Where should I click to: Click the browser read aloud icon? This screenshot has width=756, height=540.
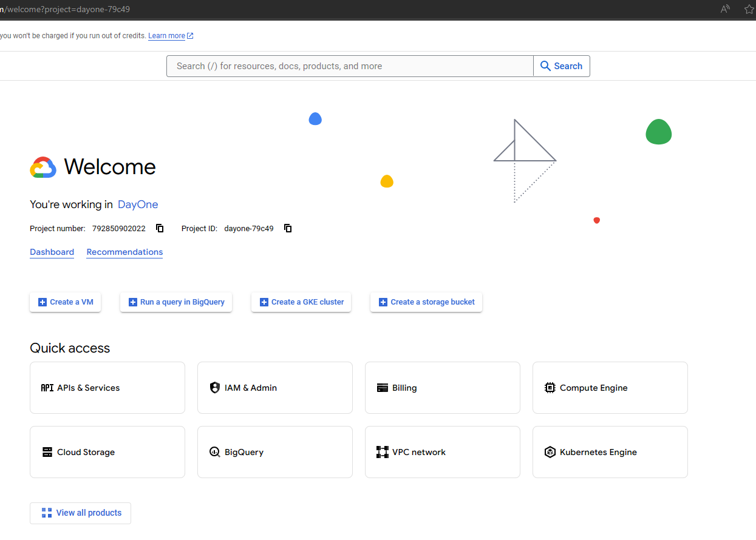click(725, 9)
